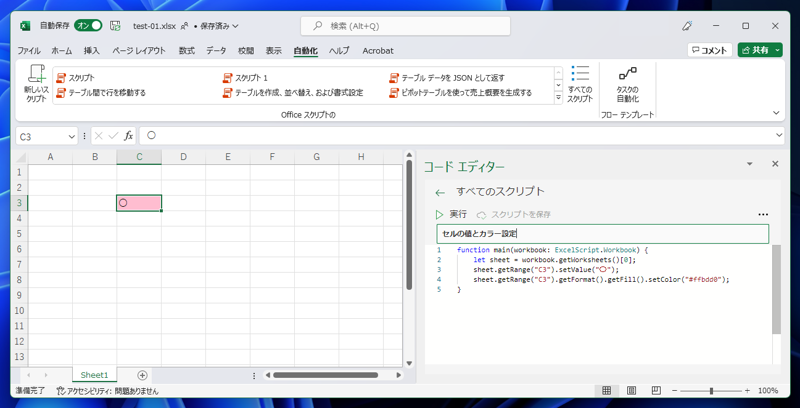Click the vertical scrollbar down arrow
The height and width of the screenshot is (408, 800).
coord(409,364)
